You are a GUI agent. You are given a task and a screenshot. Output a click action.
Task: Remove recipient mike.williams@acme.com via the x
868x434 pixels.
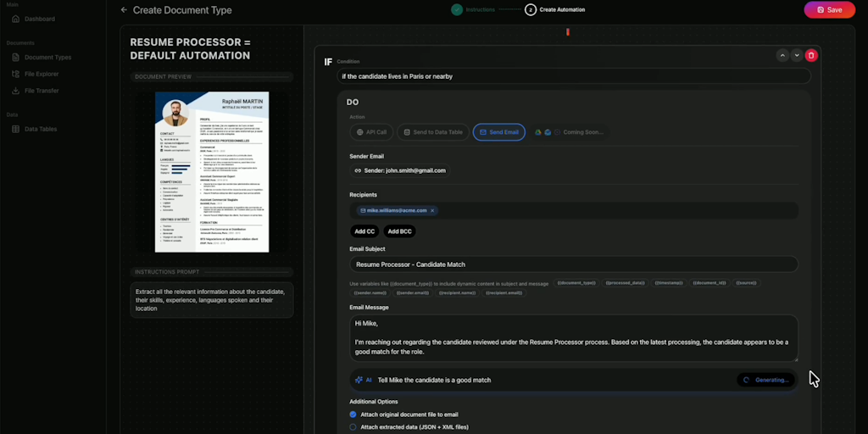click(x=432, y=210)
